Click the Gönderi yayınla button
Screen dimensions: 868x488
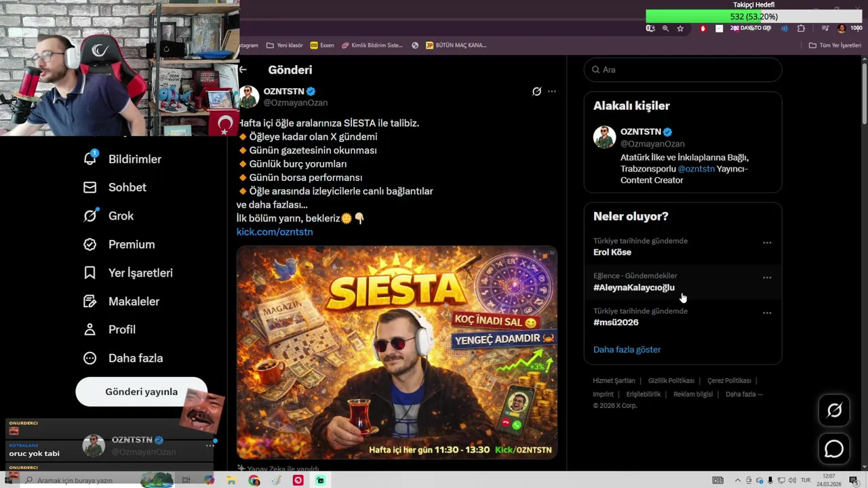[141, 392]
